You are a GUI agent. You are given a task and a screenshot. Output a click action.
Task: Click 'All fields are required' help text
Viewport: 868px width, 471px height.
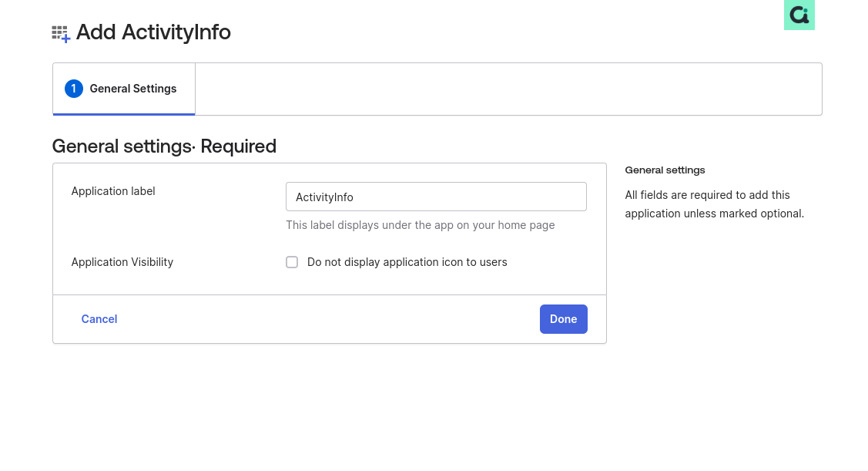coord(715,204)
